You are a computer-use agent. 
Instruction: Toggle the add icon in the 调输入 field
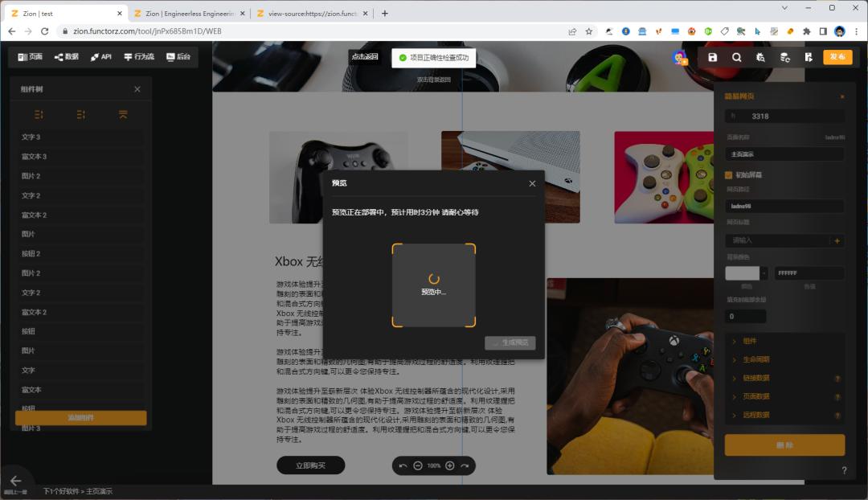[x=838, y=240]
